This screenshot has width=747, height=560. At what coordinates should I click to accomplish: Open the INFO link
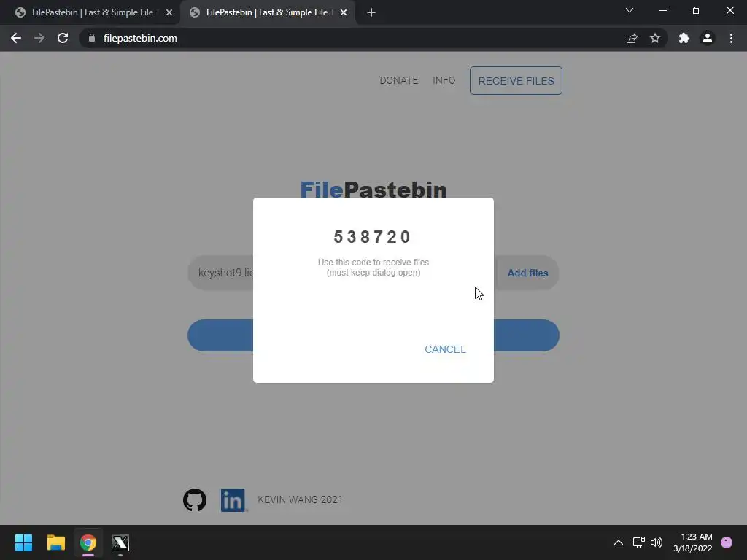coord(444,80)
